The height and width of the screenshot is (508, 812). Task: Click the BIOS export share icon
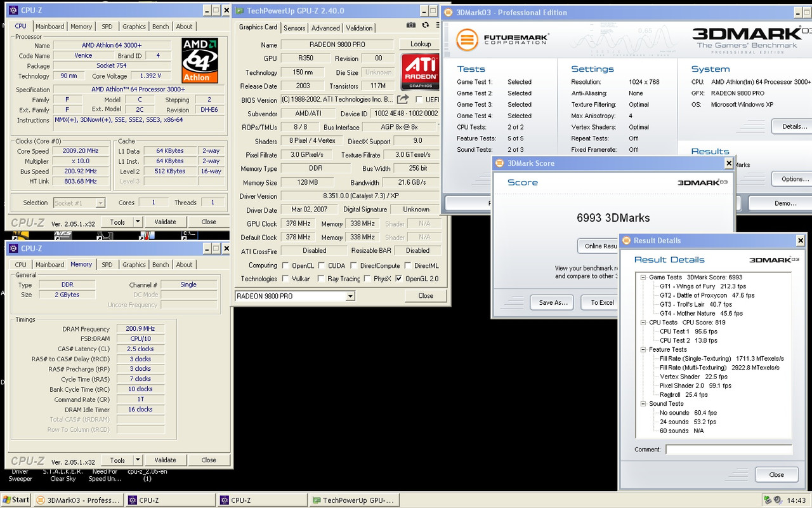tap(403, 99)
